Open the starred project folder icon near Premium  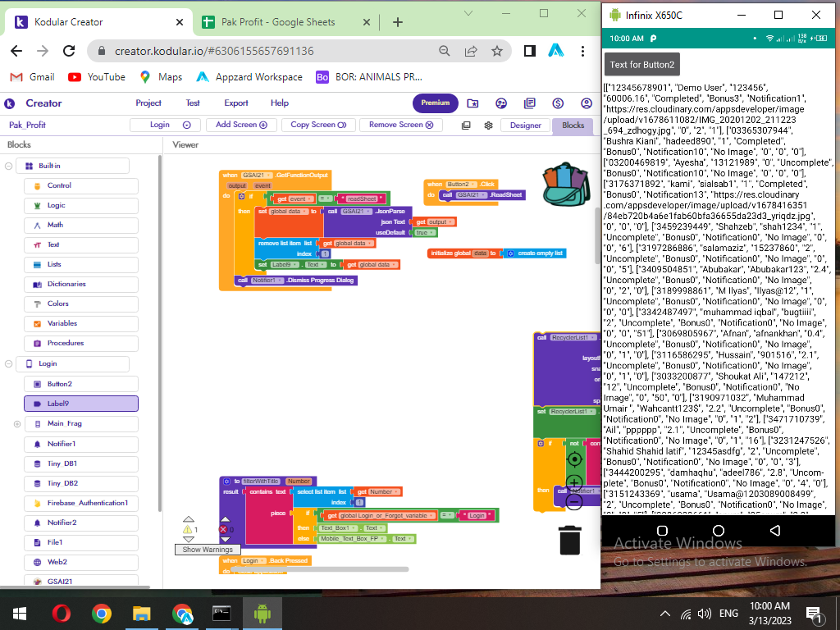472,104
